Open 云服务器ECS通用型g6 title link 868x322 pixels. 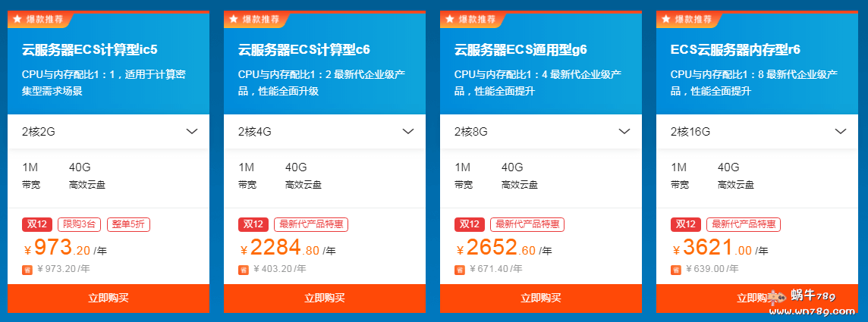point(520,51)
